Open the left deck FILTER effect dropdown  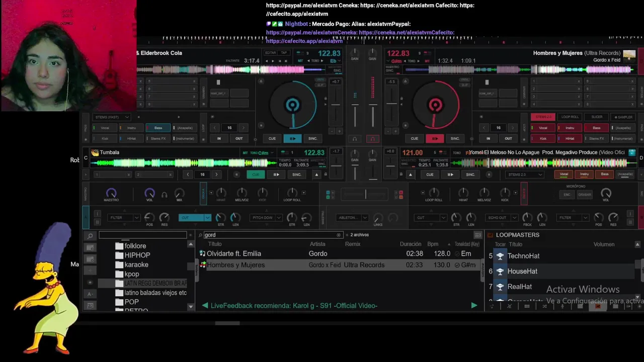tap(123, 218)
